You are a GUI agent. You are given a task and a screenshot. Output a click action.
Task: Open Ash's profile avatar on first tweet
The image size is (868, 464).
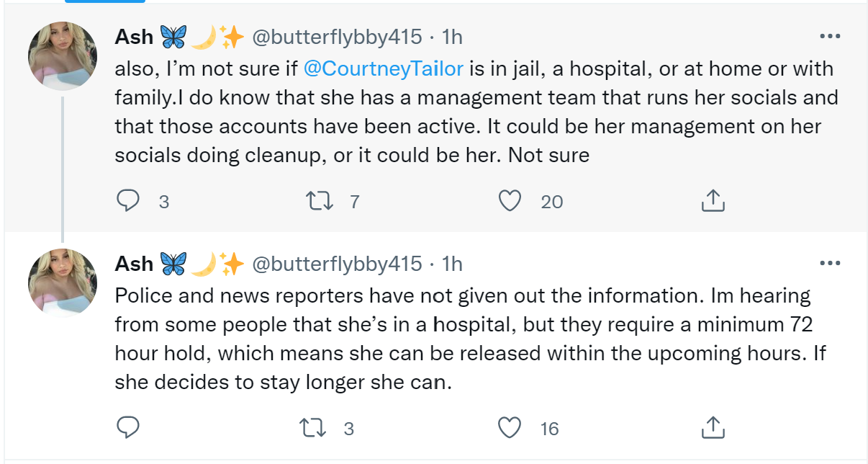62,55
